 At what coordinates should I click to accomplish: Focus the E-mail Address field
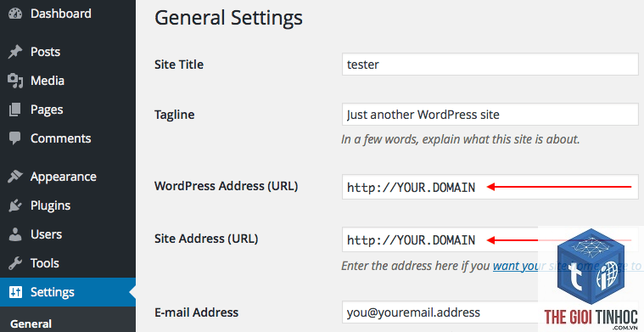(490, 312)
